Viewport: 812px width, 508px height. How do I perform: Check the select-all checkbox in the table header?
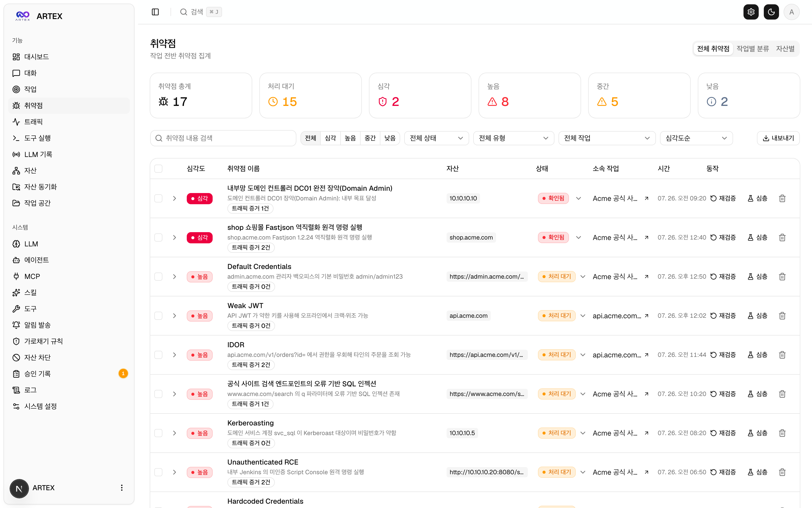click(x=158, y=169)
